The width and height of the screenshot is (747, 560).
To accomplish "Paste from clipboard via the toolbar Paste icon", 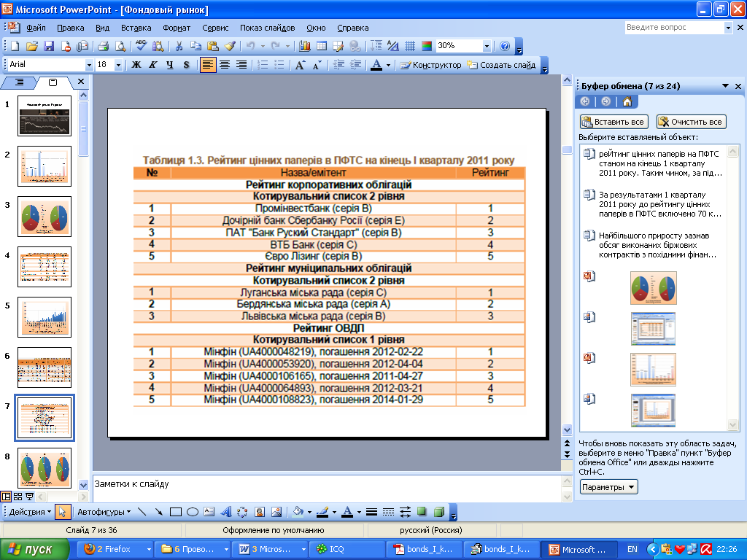I will tap(213, 46).
